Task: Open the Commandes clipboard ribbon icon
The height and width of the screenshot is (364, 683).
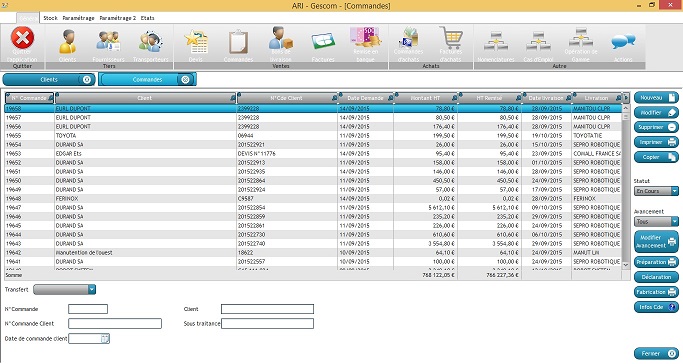Action: pyautogui.click(x=238, y=42)
